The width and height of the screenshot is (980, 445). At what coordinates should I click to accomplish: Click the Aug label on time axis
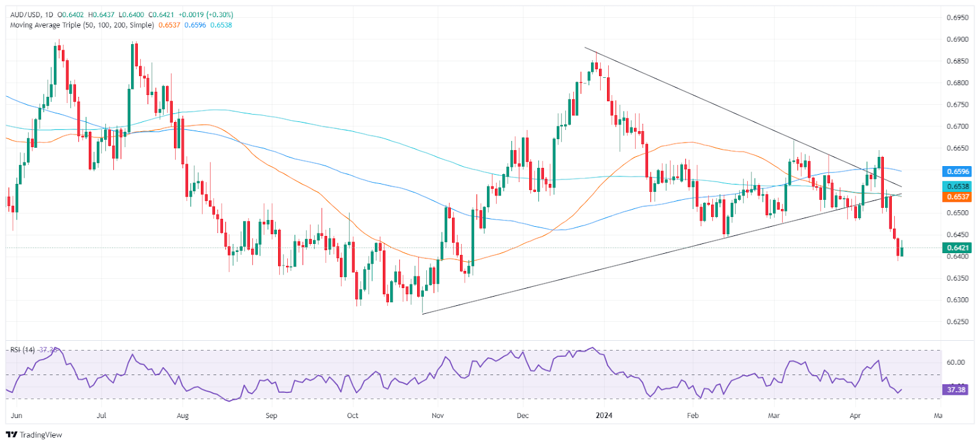point(183,416)
